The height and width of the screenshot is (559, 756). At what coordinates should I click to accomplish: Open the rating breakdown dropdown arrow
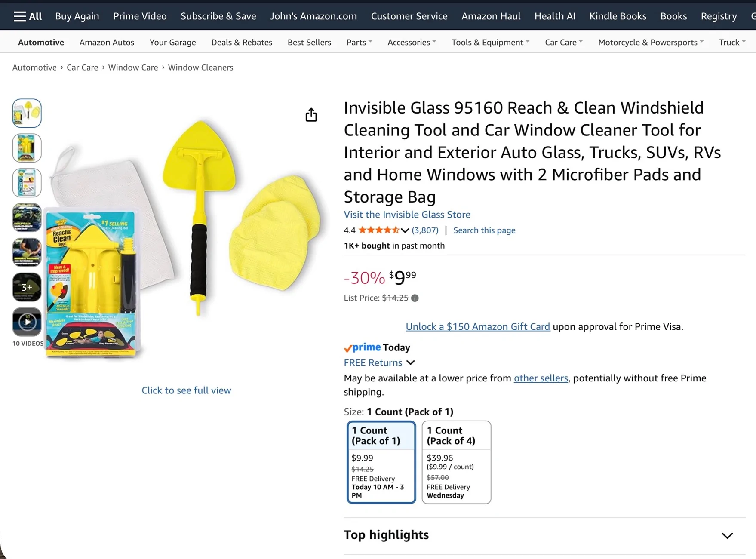pyautogui.click(x=405, y=230)
